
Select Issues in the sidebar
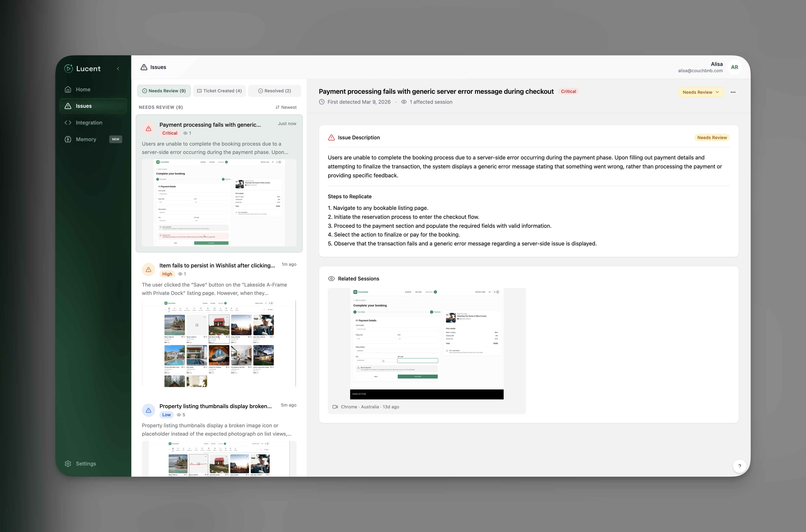pos(83,106)
